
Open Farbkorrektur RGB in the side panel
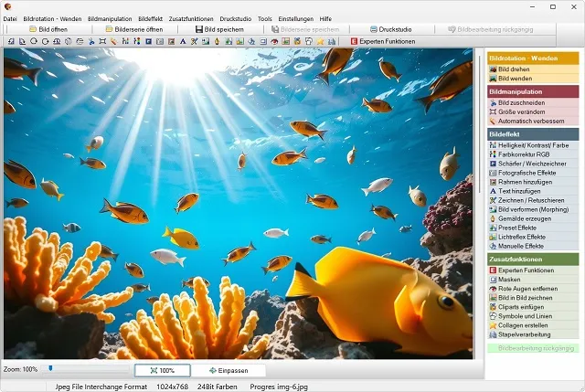click(x=533, y=154)
